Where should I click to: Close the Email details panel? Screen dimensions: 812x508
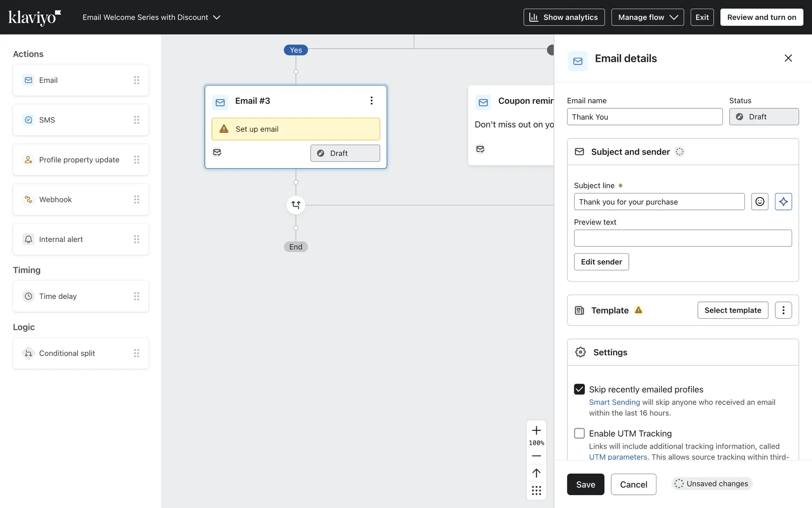tap(788, 58)
